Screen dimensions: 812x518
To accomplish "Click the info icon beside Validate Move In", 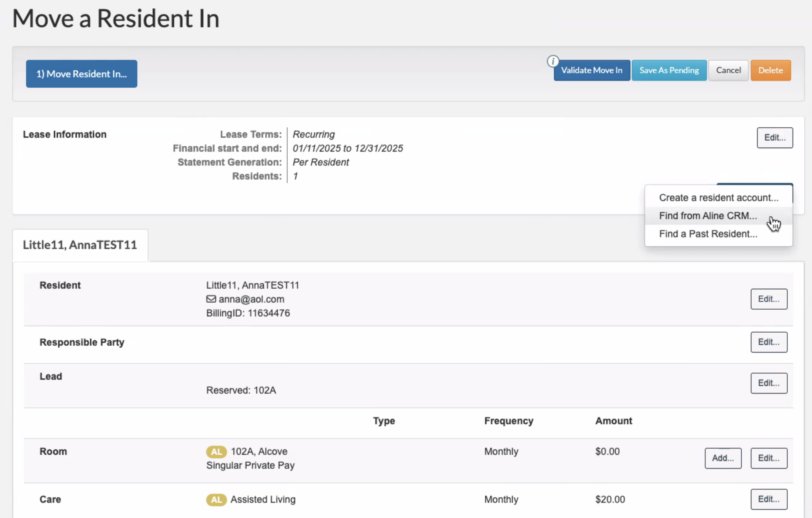I will pyautogui.click(x=553, y=61).
